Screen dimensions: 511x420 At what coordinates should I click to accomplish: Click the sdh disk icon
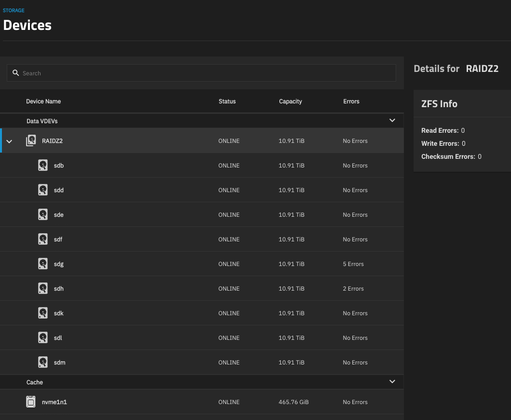(42, 288)
